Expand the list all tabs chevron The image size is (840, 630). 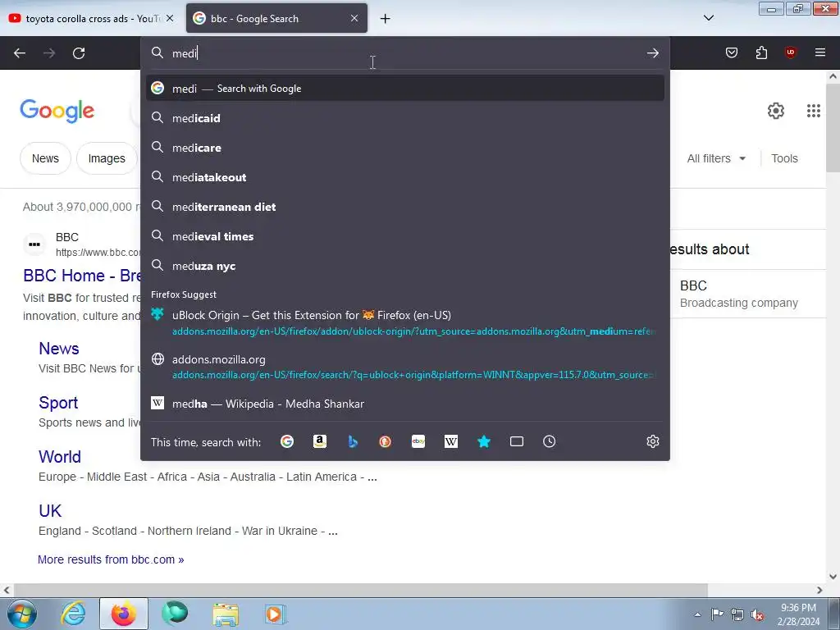pos(708,18)
